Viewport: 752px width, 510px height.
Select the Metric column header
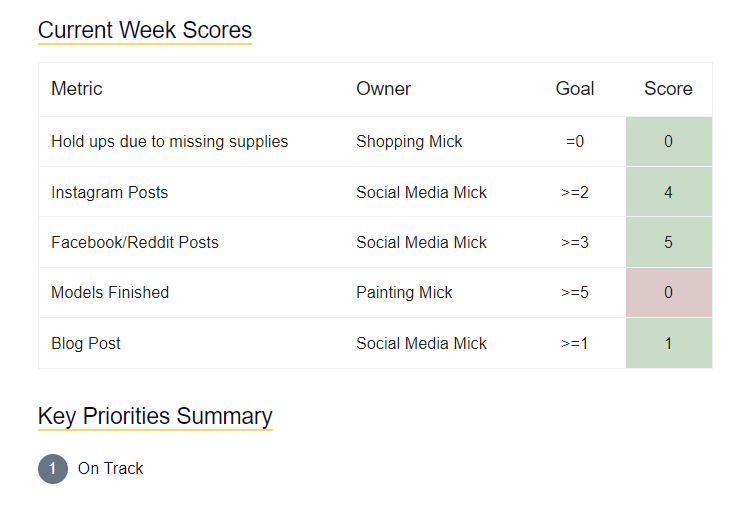77,89
